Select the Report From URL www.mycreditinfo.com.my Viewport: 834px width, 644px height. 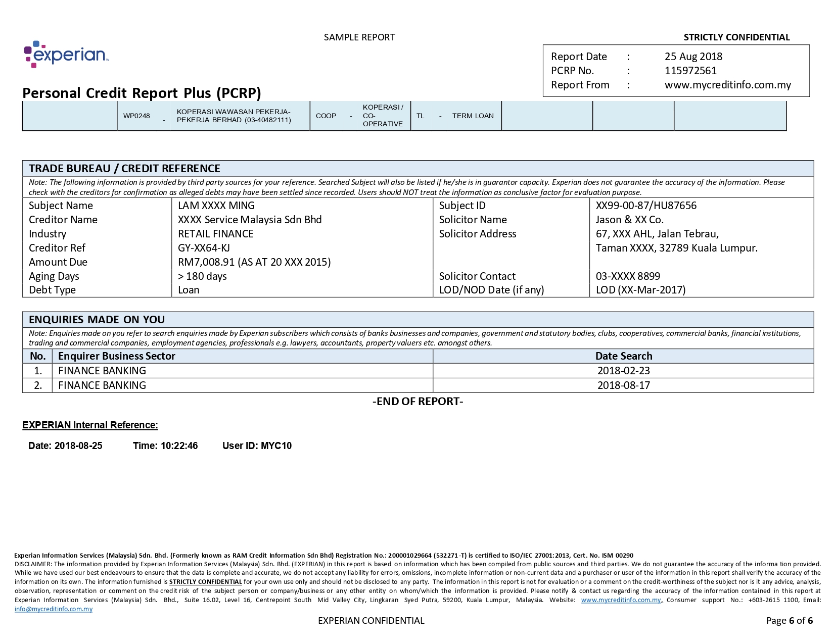(x=728, y=85)
